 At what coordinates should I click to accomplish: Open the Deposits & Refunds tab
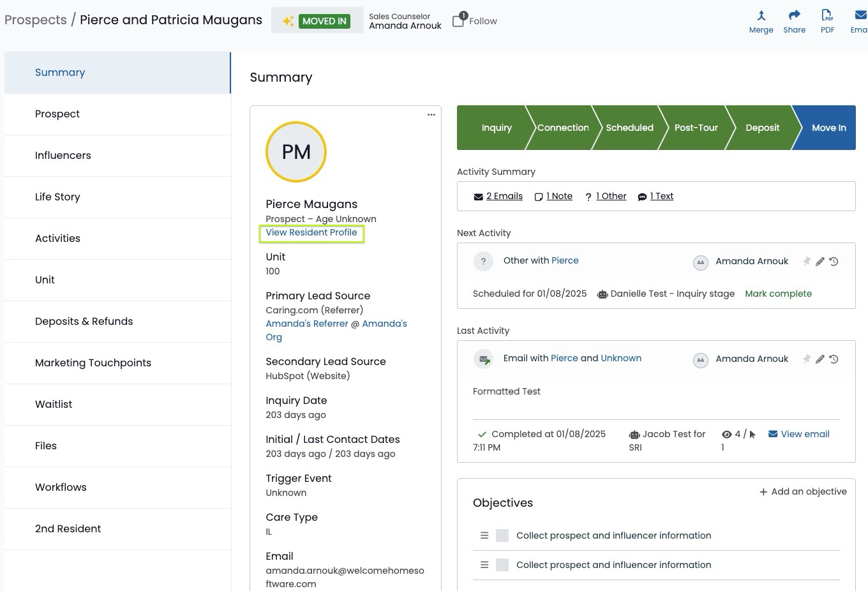click(x=117, y=322)
